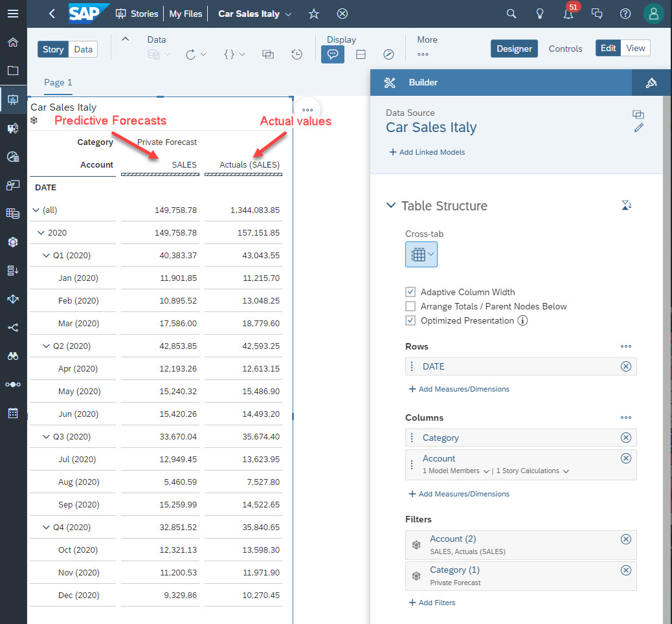Remove the Account (2) filter
The height and width of the screenshot is (624, 672).
(626, 539)
